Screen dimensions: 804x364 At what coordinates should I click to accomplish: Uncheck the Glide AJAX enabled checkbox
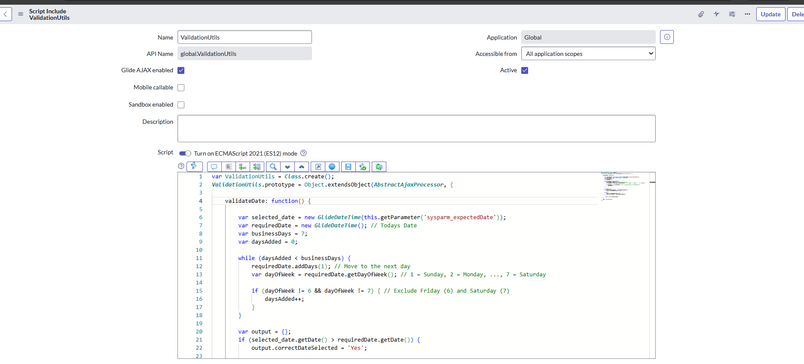click(x=181, y=70)
